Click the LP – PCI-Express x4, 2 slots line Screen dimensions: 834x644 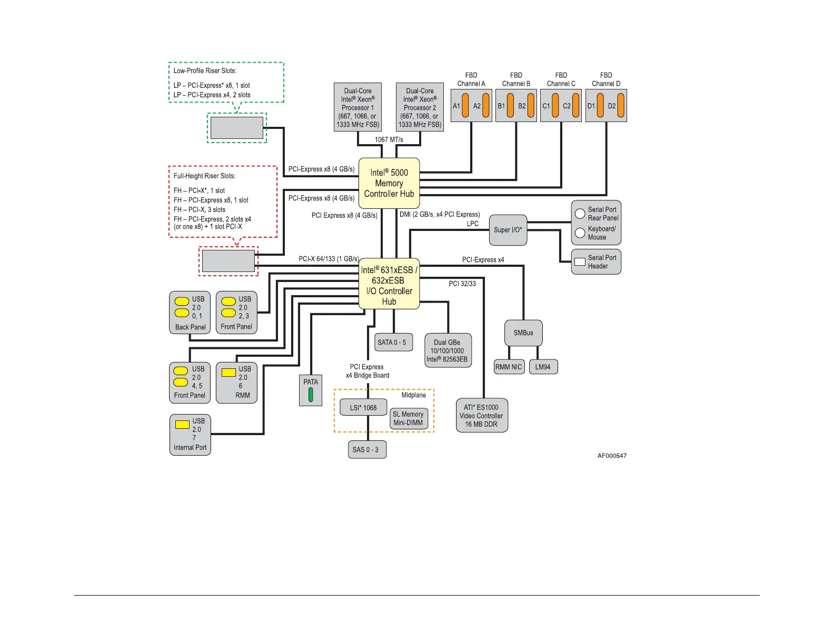tap(212, 95)
